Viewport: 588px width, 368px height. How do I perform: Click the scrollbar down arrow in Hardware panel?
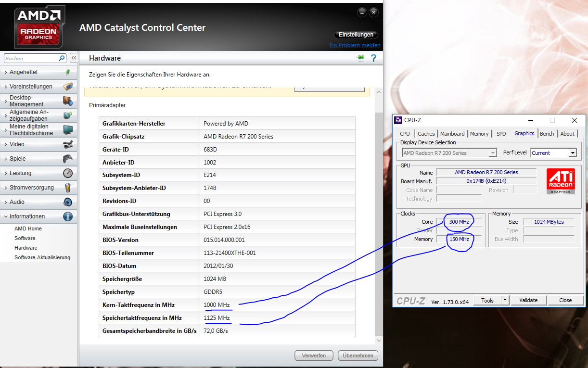click(x=379, y=340)
